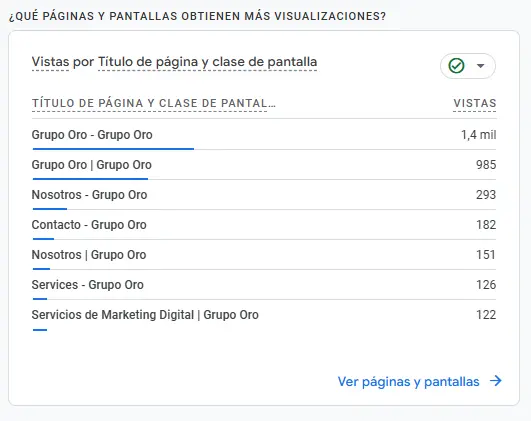Open the dropdown arrow beside the checkmark
This screenshot has height=421, width=531.
pos(480,66)
